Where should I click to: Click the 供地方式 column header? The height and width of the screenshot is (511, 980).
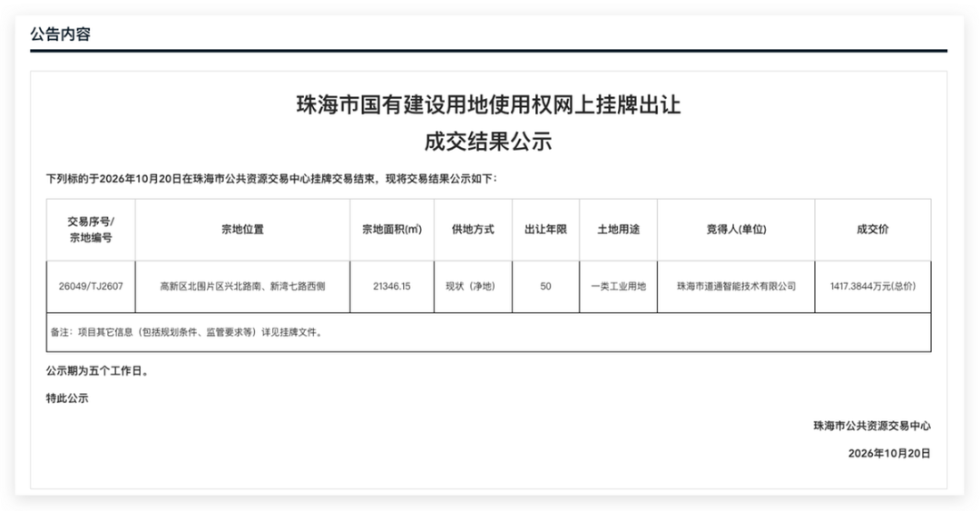click(x=473, y=230)
